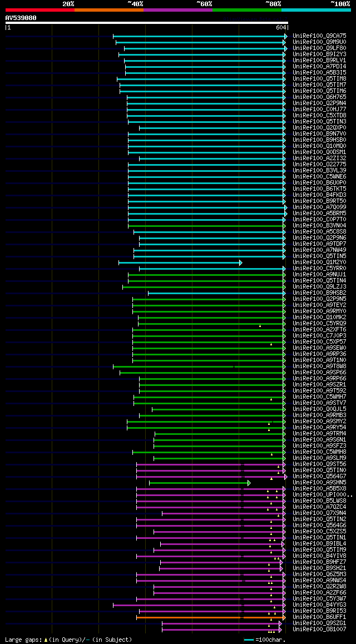Viewport: 356px width, 644px height.
Task: Select label UniRef100_A5BRM5
Action: 319,214
